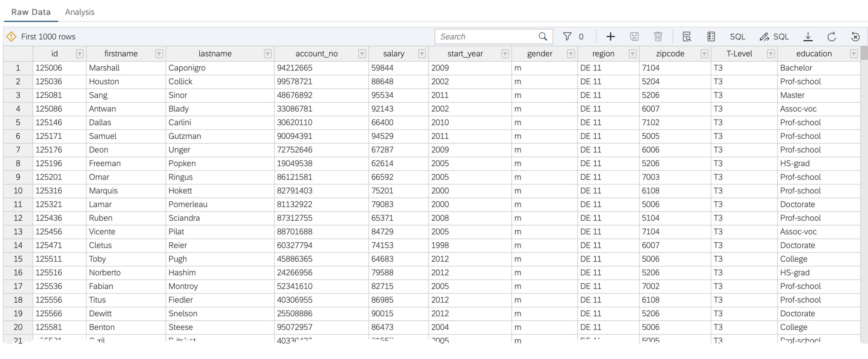The height and width of the screenshot is (359, 868).
Task: Click the filter funnel icon
Action: [x=567, y=37]
